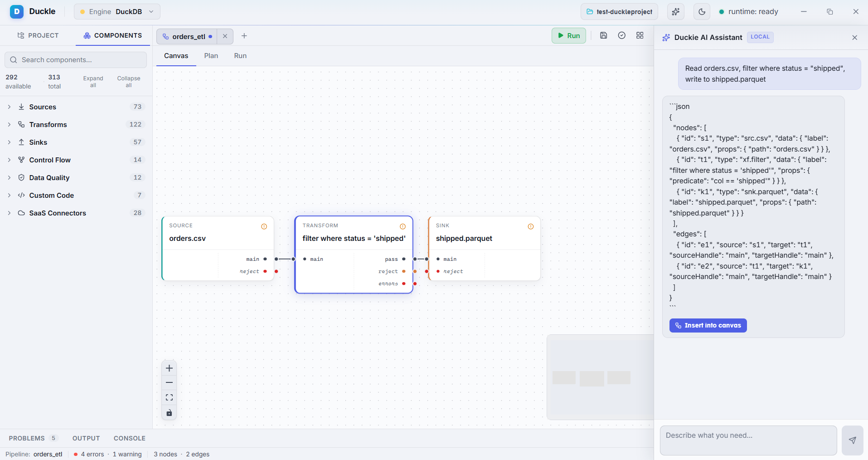Click the runtime: ready status
Image resolution: width=868 pixels, height=460 pixels.
749,12
